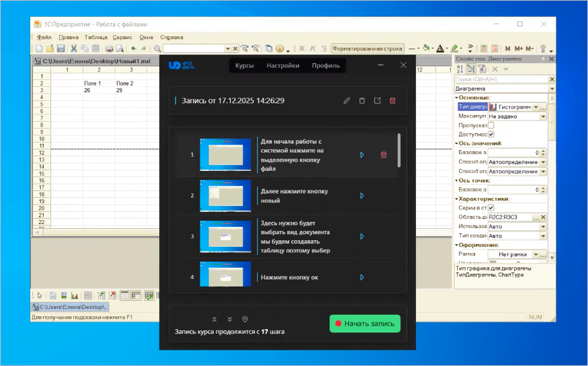Collapse the Ось значений section
This screenshot has width=588, height=366.
point(457,143)
